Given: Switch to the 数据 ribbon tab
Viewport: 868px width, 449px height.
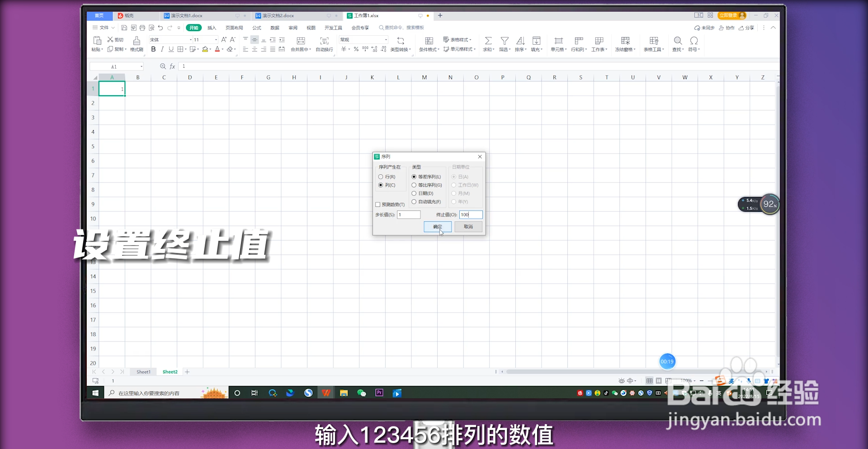Looking at the screenshot, I should [x=275, y=28].
